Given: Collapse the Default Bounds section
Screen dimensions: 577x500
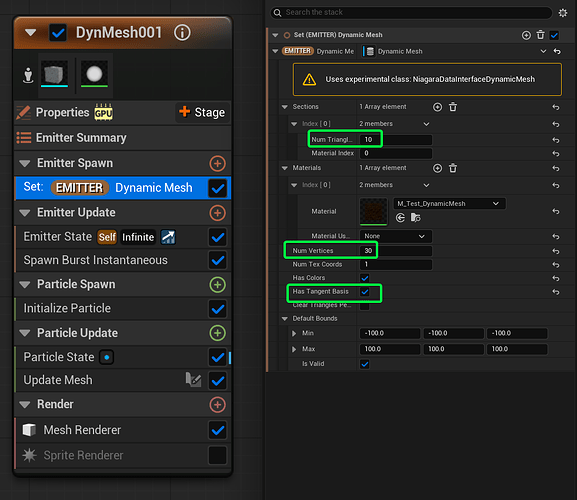Looking at the screenshot, I should pyautogui.click(x=284, y=319).
